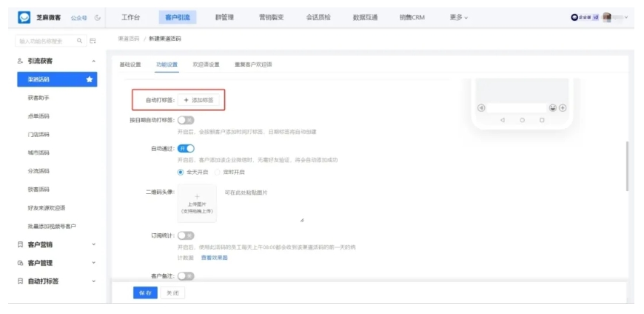Enable the 按日期自动打标签 switch
This screenshot has height=314, width=644.
click(x=186, y=120)
